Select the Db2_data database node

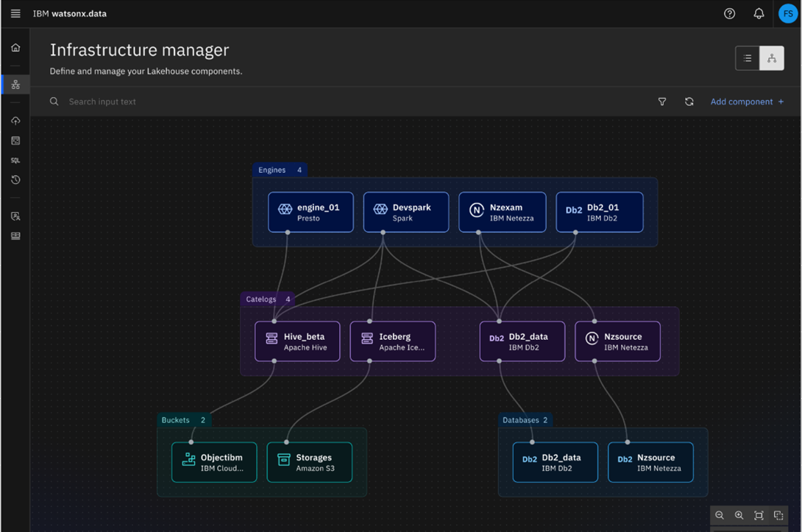point(556,462)
